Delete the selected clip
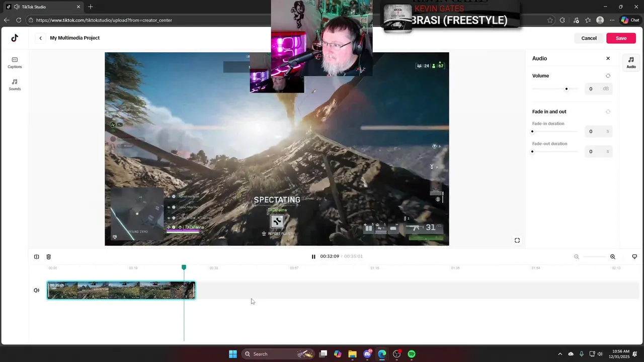The height and width of the screenshot is (362, 644). click(x=49, y=257)
